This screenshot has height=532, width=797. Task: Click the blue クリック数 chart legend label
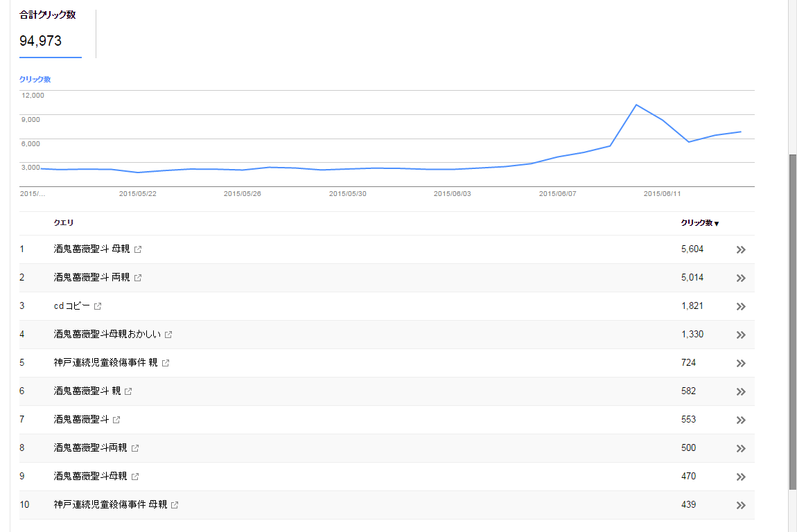click(35, 80)
